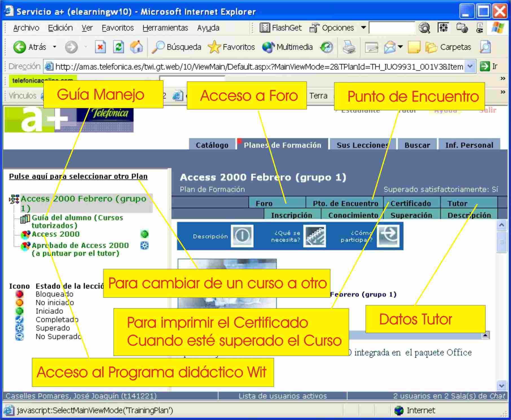Click the Descripción info icon
Viewport: 511px width, 420px height.
click(242, 236)
